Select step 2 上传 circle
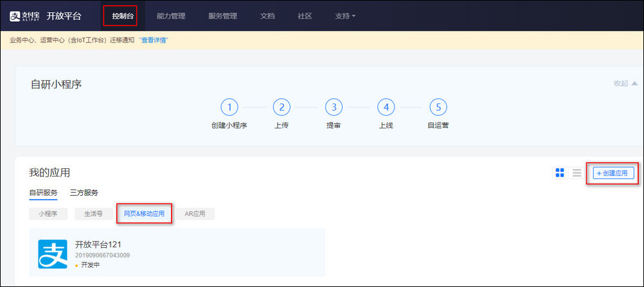 click(282, 107)
